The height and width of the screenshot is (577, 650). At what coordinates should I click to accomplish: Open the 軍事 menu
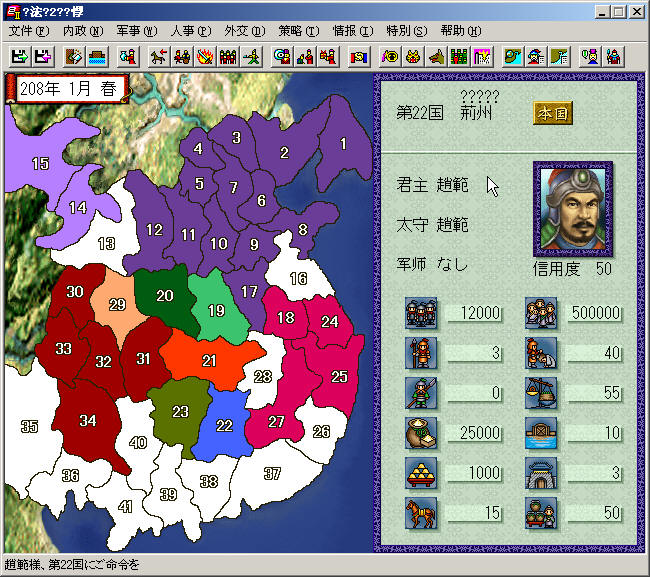click(x=133, y=31)
